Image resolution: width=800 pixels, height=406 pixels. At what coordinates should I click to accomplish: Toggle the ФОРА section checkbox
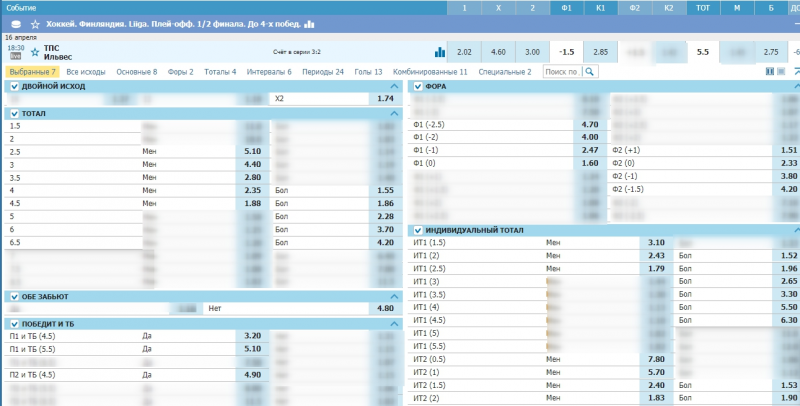click(418, 87)
